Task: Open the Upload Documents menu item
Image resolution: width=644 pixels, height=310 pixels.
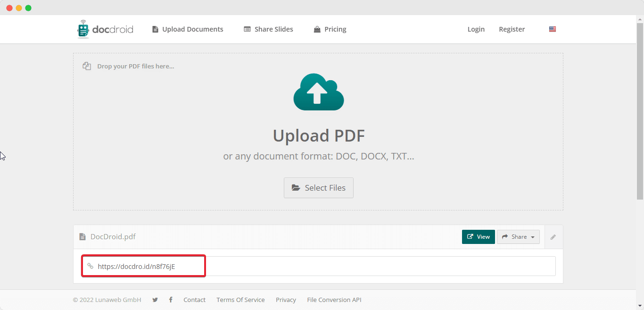Action: pyautogui.click(x=187, y=29)
